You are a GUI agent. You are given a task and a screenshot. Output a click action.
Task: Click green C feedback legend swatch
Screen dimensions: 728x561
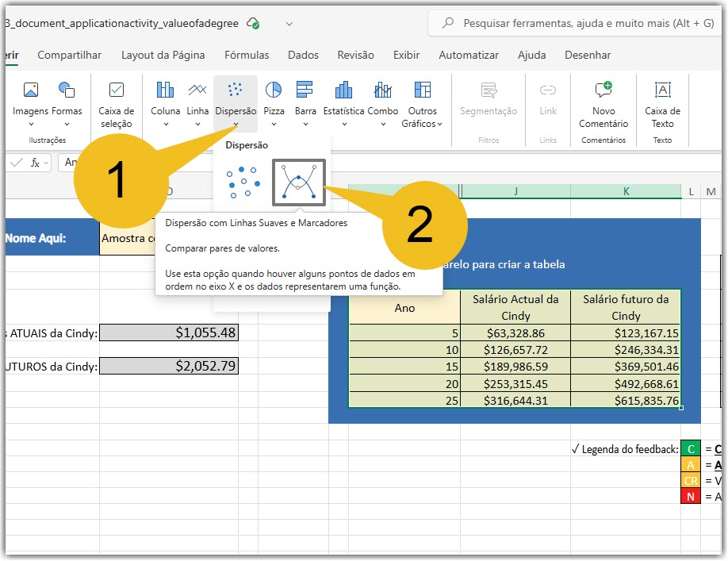coord(691,449)
